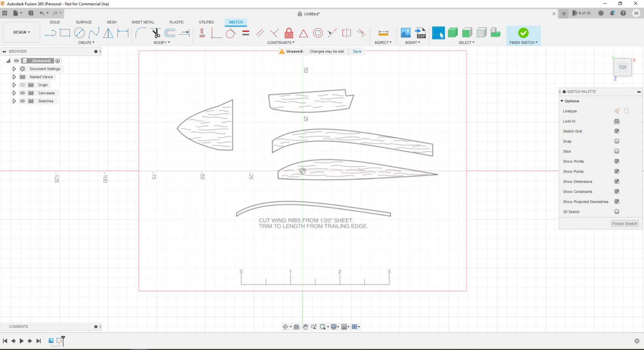Uncheck Show Profile
Viewport: 644px width, 350px height.
[x=617, y=161]
